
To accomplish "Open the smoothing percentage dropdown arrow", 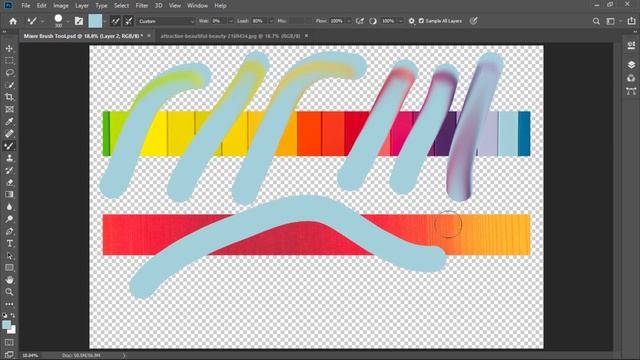I will coord(400,21).
